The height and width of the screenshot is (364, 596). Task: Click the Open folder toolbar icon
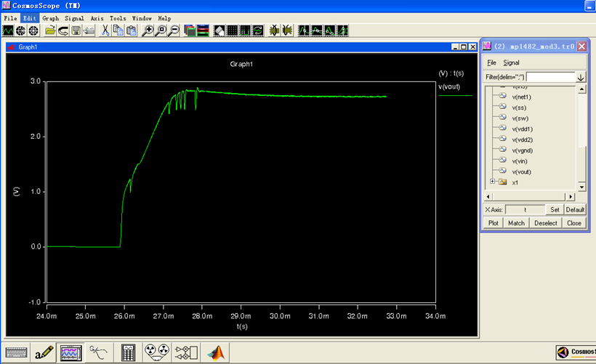pos(50,31)
